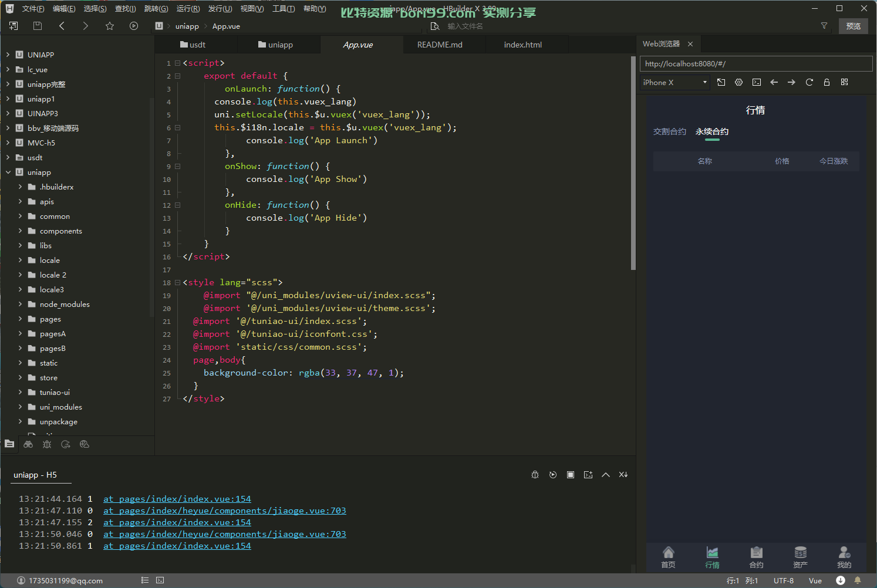Screen dimensions: 877x588
Task: Clear console output with the X arrow icon
Action: pos(623,475)
